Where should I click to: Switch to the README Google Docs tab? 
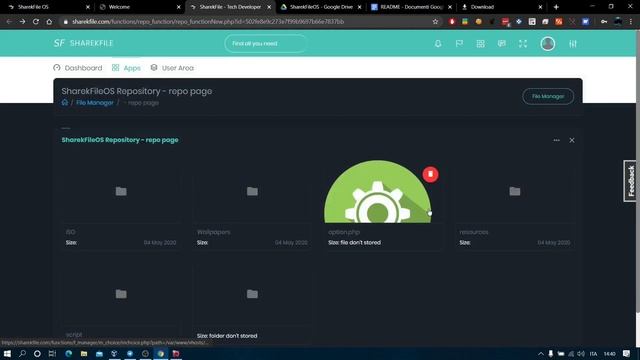[x=411, y=7]
